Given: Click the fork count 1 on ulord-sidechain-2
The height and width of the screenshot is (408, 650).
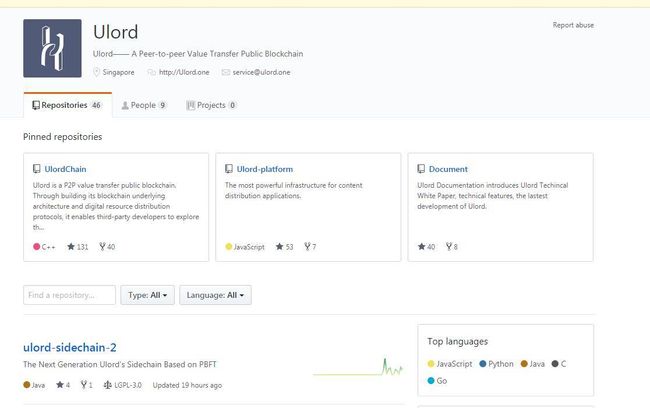Looking at the screenshot, I should 86,385.
